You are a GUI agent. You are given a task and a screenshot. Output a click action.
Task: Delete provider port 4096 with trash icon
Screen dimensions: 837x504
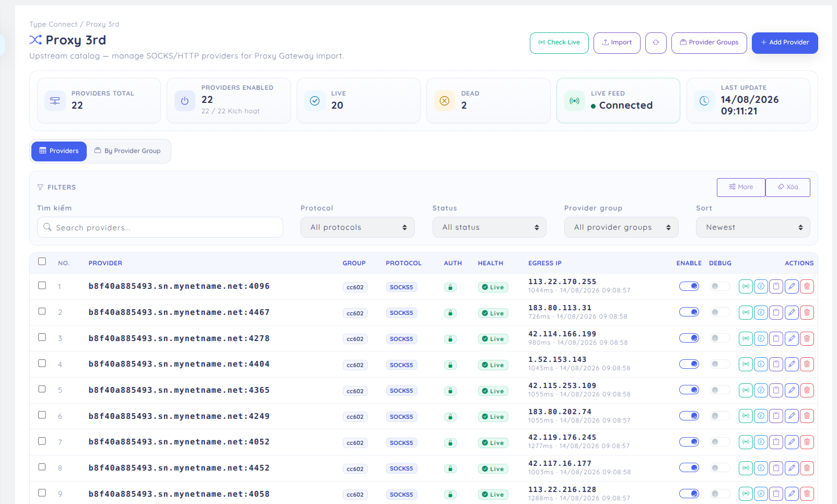(807, 286)
